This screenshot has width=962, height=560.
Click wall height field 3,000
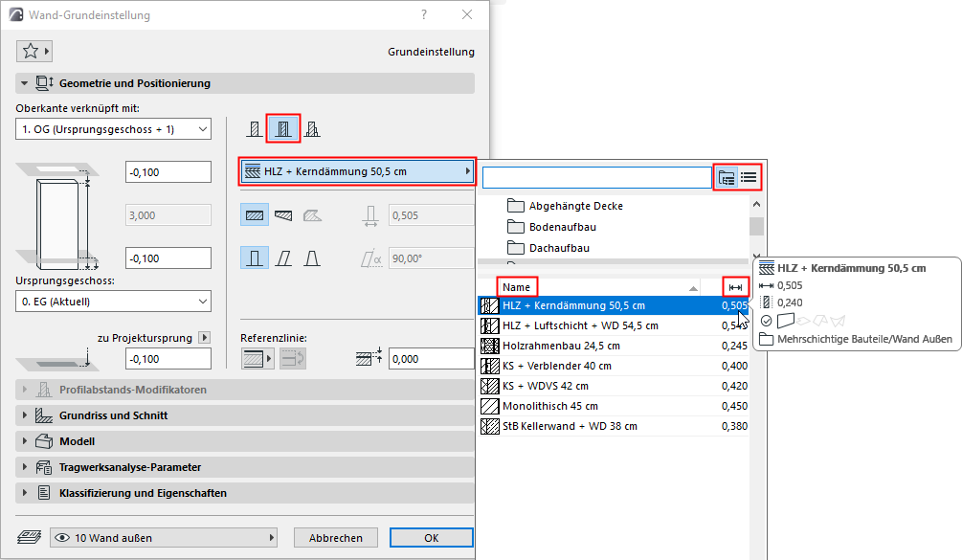click(x=168, y=215)
